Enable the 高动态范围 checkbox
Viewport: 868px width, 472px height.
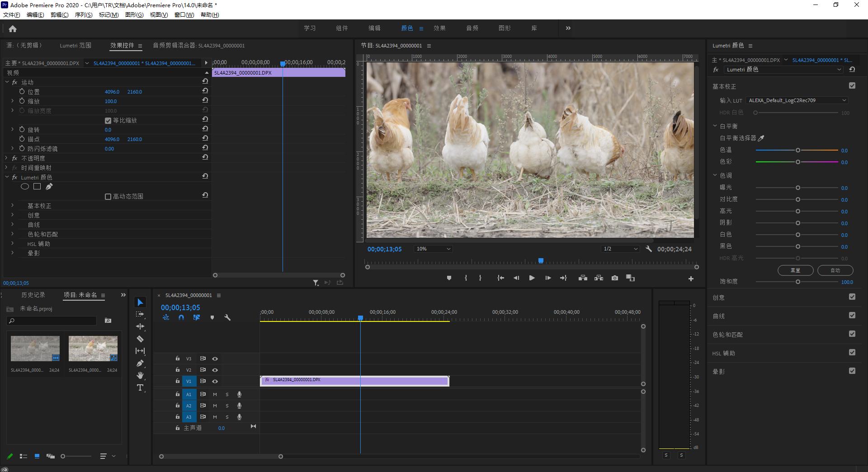point(108,197)
